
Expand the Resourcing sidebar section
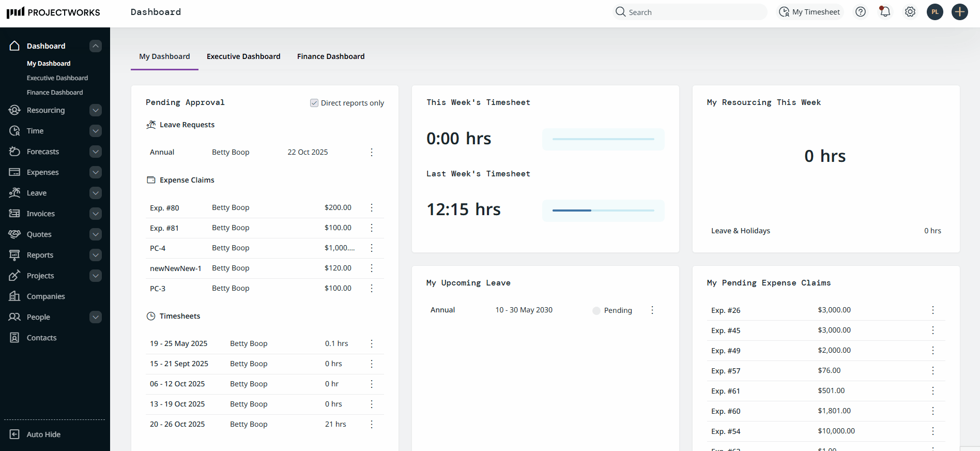pos(96,110)
